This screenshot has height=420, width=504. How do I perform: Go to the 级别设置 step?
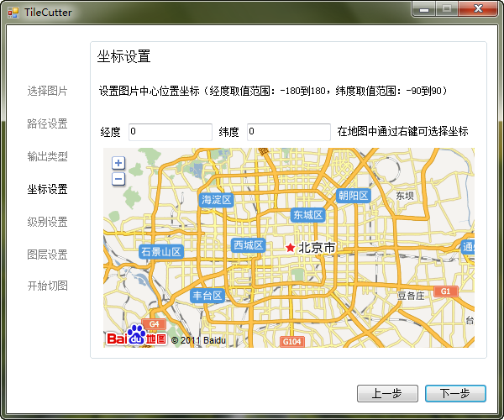(47, 222)
